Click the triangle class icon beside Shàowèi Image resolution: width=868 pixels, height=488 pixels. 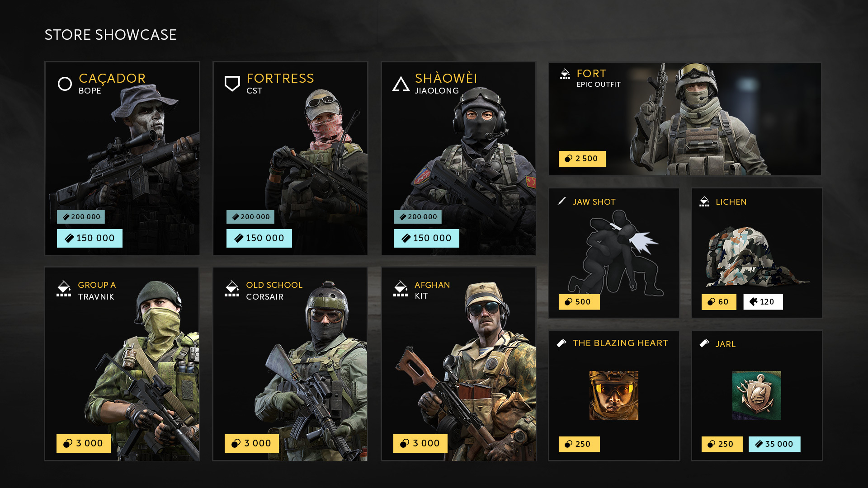pyautogui.click(x=401, y=84)
